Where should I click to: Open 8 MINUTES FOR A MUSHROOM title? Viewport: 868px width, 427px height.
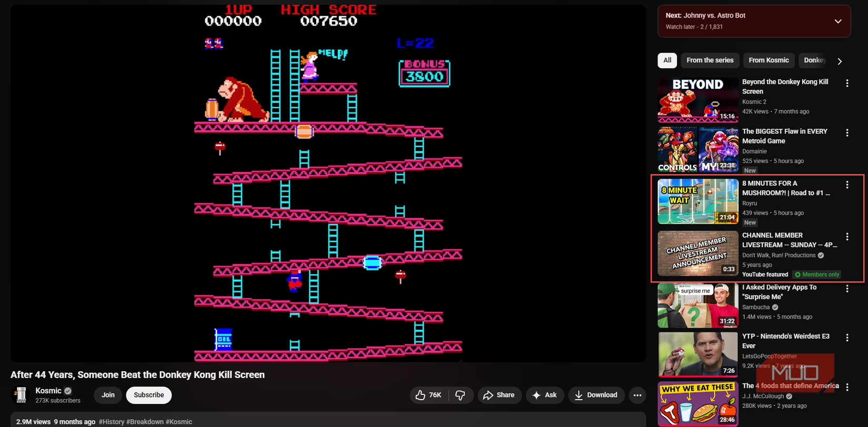coord(786,188)
